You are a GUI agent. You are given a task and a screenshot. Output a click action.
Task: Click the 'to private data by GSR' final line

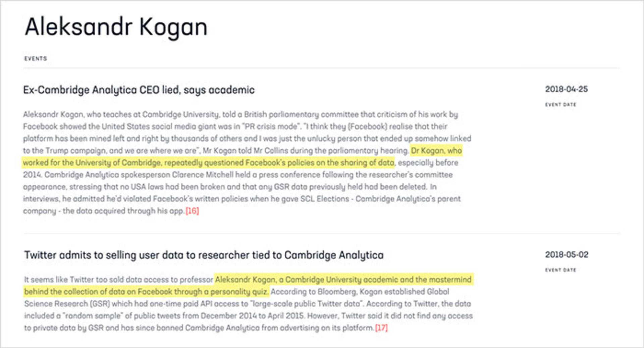(199, 328)
